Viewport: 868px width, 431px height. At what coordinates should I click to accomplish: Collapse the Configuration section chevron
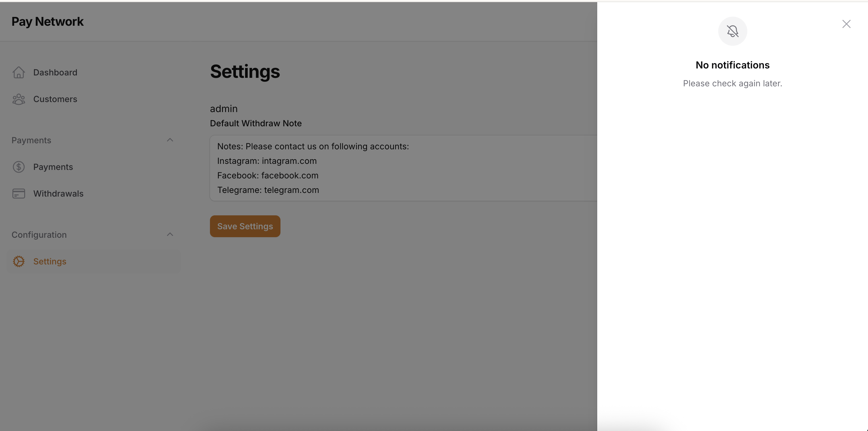170,234
